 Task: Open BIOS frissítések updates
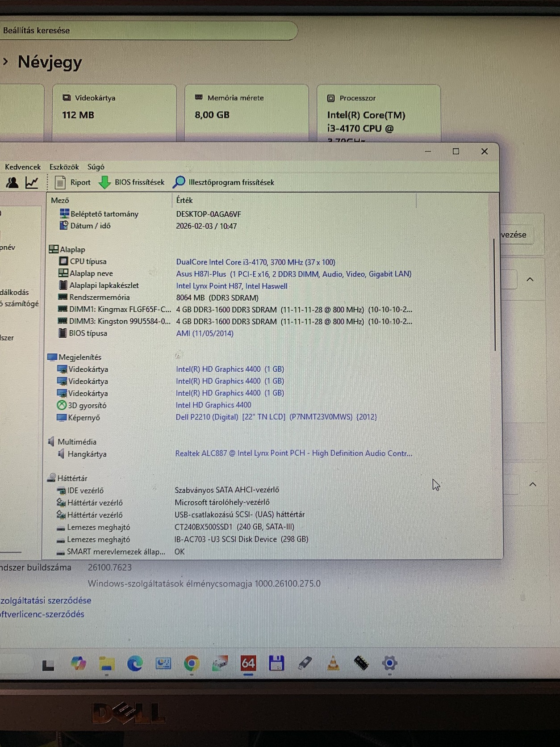[131, 182]
